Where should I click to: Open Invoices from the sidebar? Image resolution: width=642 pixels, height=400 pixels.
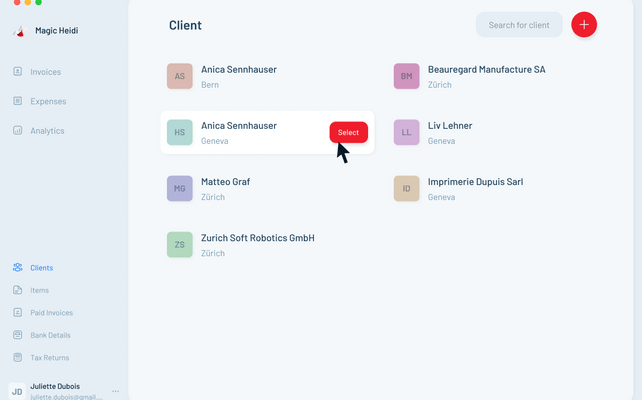(45, 72)
